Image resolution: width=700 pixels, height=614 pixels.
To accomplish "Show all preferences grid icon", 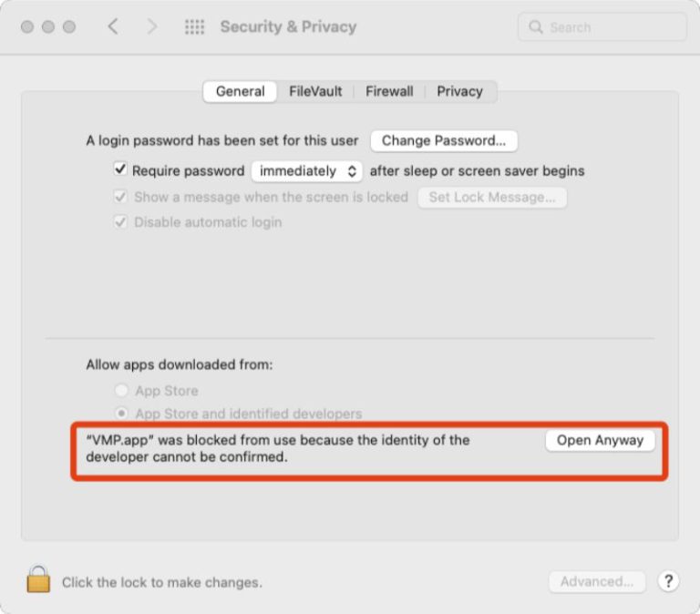I will coord(194,26).
